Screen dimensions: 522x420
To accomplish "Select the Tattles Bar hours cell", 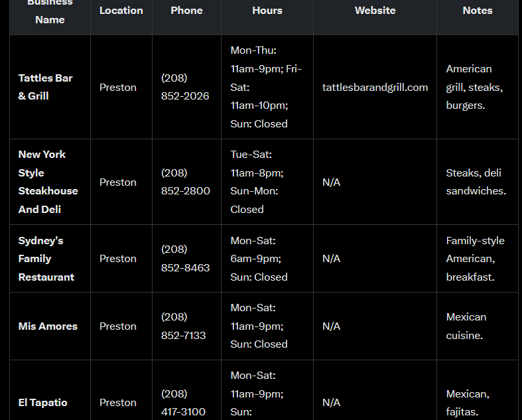I will tap(267, 87).
